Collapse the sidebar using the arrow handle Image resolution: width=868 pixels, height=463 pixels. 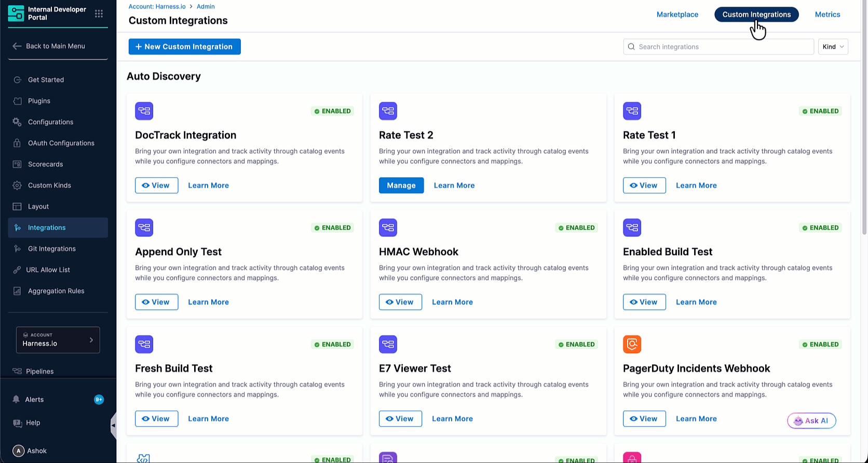[113, 426]
